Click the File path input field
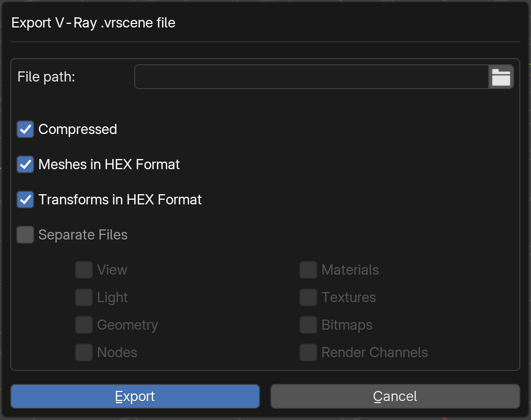The height and width of the screenshot is (420, 531). tap(312, 77)
